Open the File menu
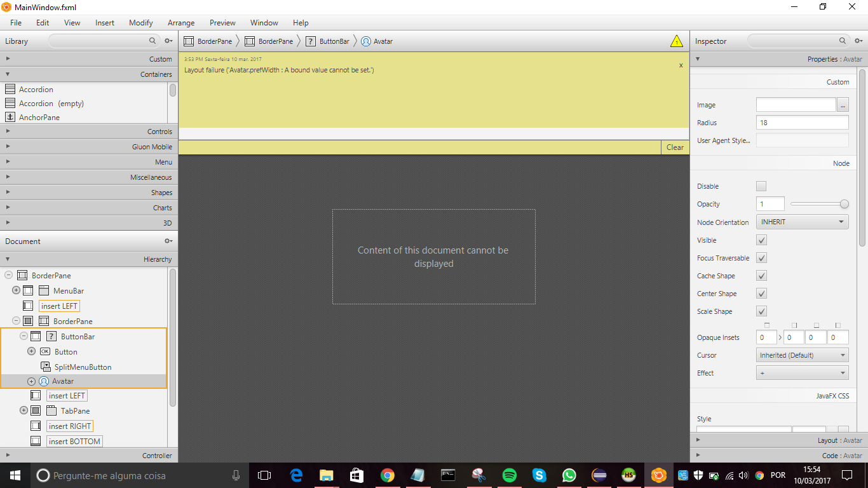Viewport: 868px width, 488px height. 16,23
